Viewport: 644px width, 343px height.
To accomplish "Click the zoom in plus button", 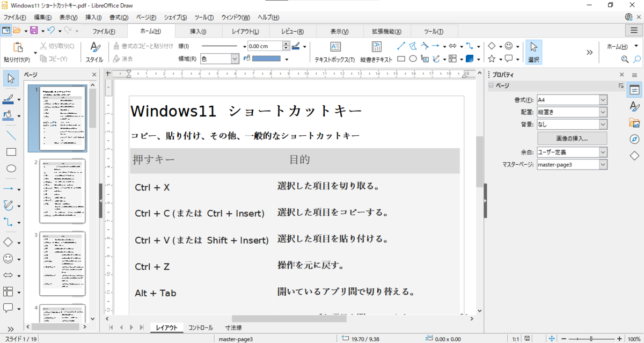I will point(620,339).
